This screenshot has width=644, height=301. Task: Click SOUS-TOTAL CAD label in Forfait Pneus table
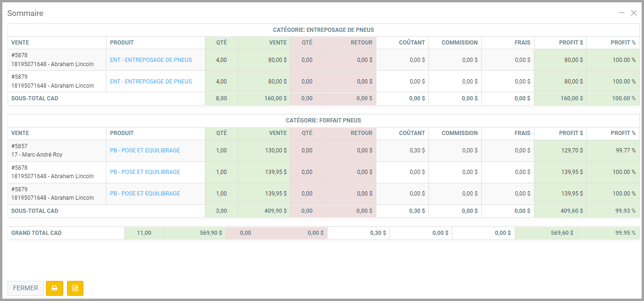click(x=35, y=211)
